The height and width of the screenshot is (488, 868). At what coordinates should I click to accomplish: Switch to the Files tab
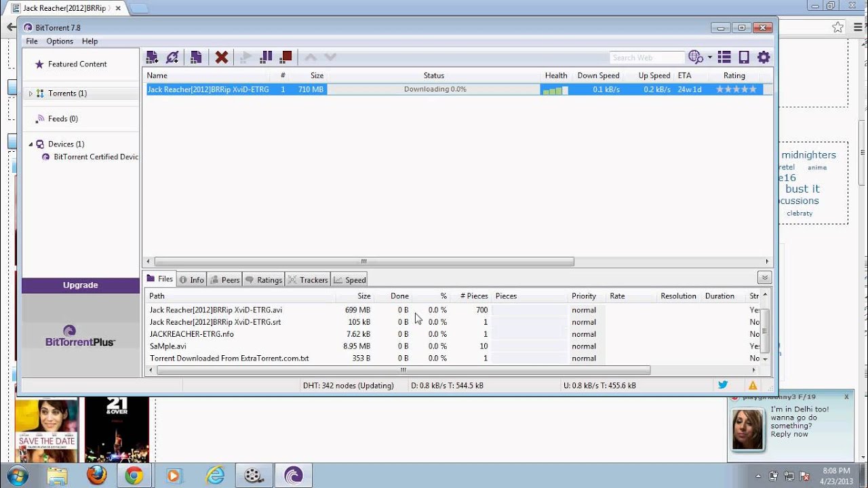tap(160, 279)
